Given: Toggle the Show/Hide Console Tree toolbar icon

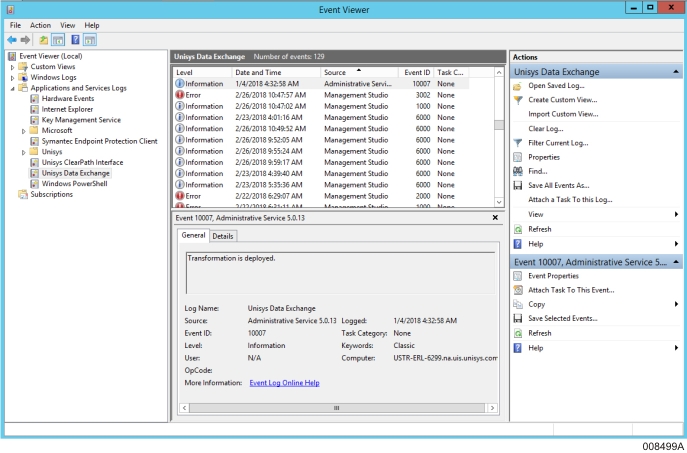Looking at the screenshot, I should [x=58, y=40].
